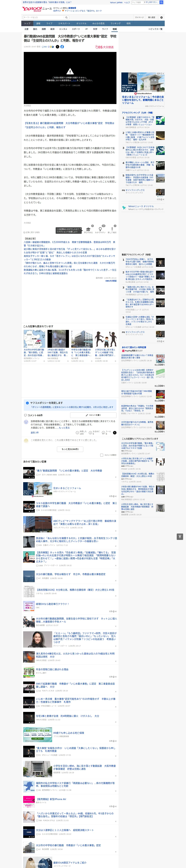Image resolution: width=186 pixels, height=868 pixels.
Task: Close the 住まいるごとリフォーム banner ad
Action: coord(163,73)
